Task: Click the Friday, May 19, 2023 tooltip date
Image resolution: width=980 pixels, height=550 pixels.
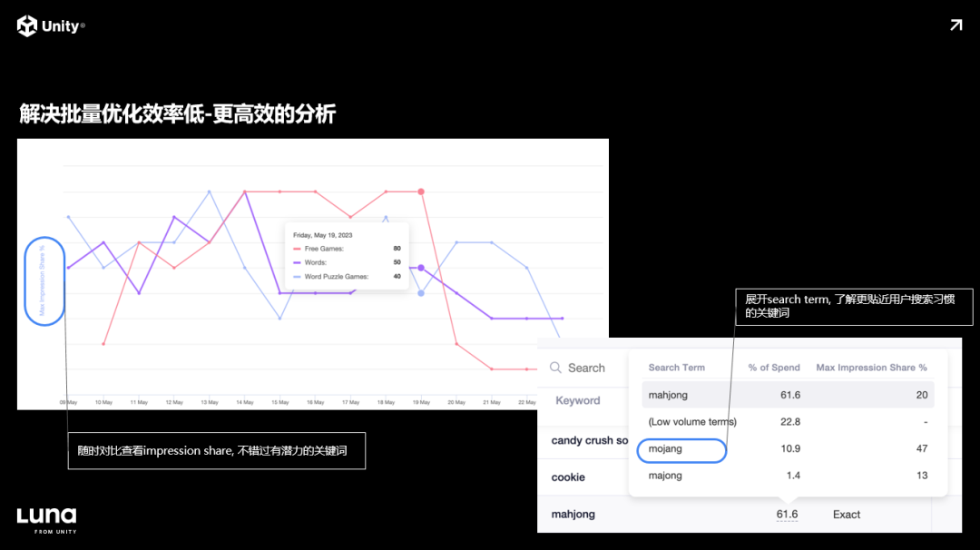Action: tap(322, 235)
